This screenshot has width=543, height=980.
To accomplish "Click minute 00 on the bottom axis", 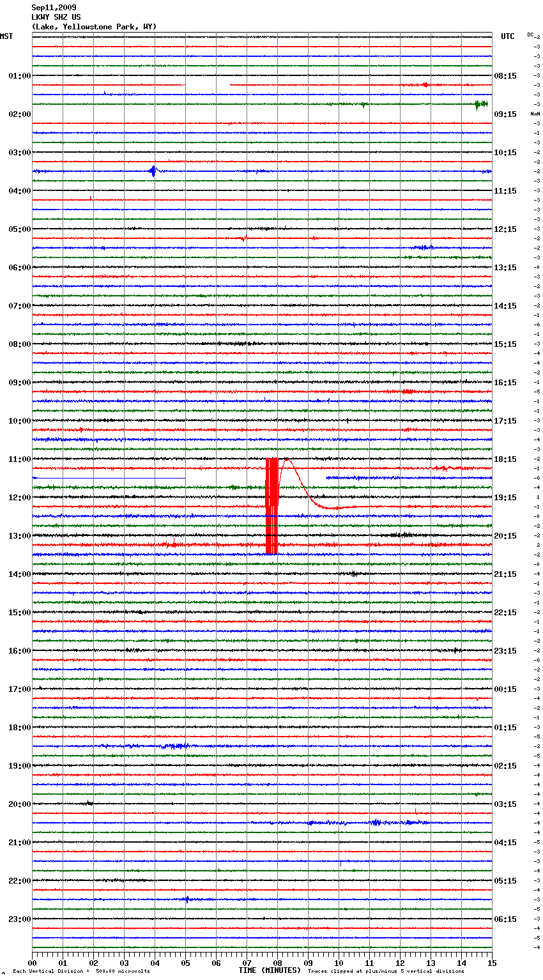I will tap(33, 962).
